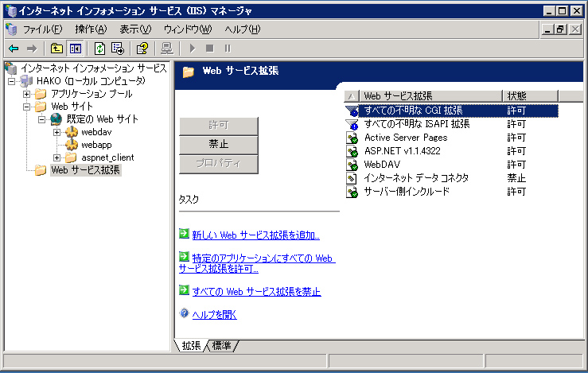
Task: Expand the アプリケーション プール node
Action: [x=26, y=94]
